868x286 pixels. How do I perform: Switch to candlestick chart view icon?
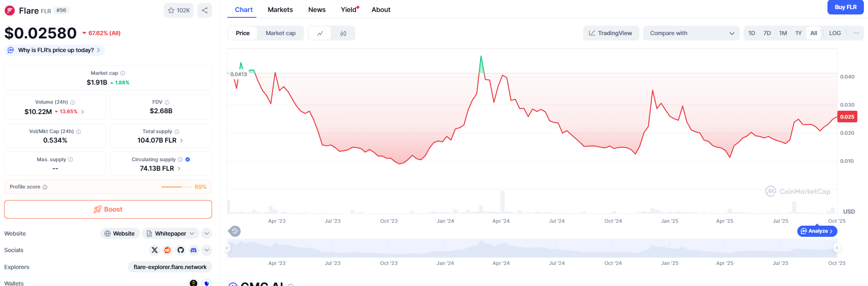point(343,33)
